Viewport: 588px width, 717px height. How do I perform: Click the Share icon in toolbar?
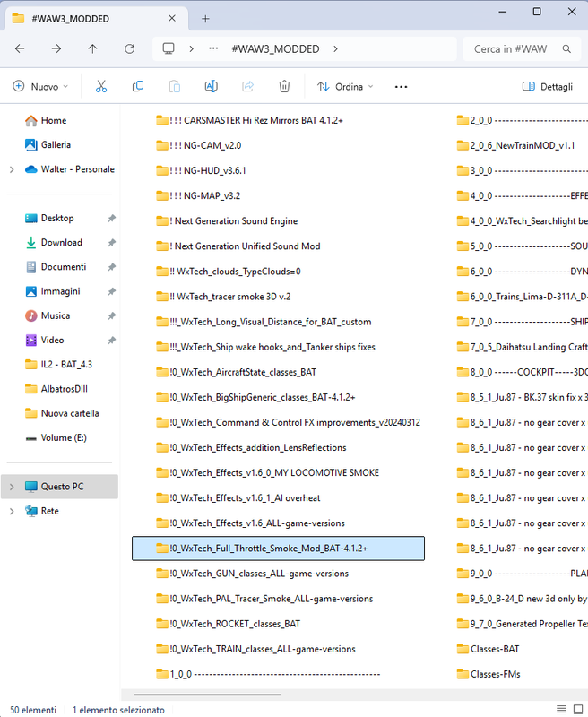[247, 86]
